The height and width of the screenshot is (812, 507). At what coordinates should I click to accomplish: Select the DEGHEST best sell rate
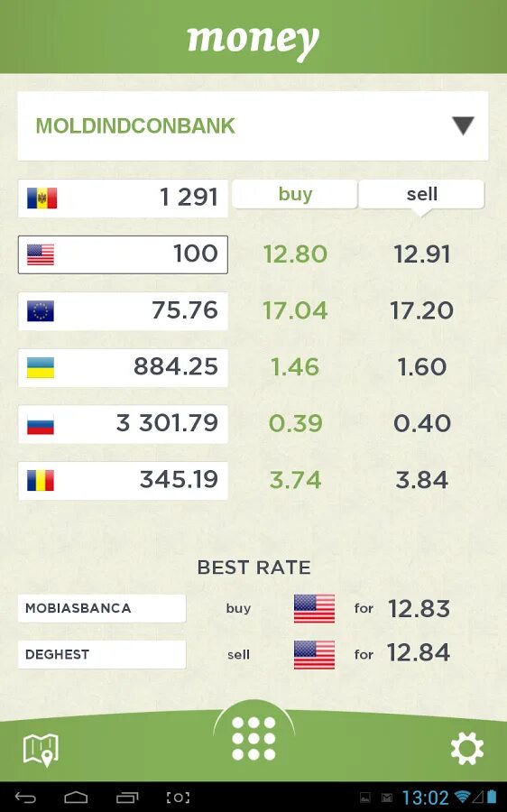[x=102, y=654]
